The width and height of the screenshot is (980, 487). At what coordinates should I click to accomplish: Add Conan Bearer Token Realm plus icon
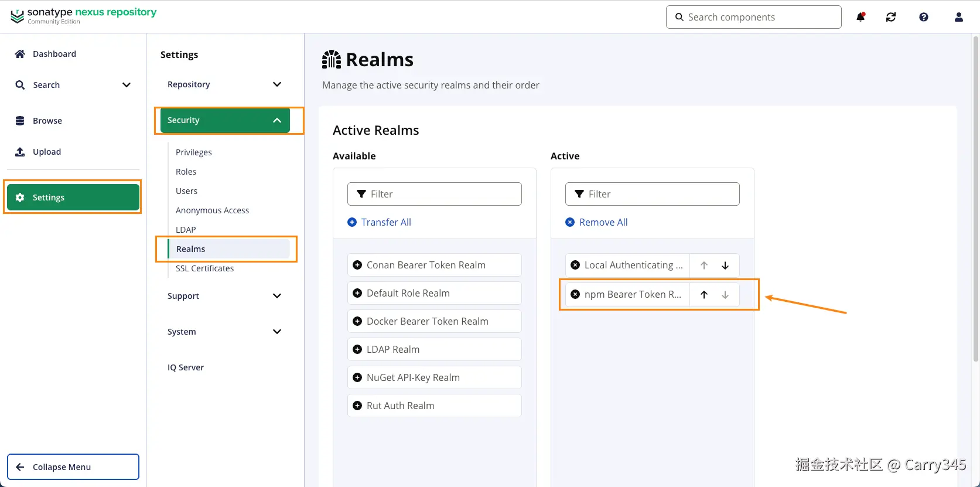[357, 265]
